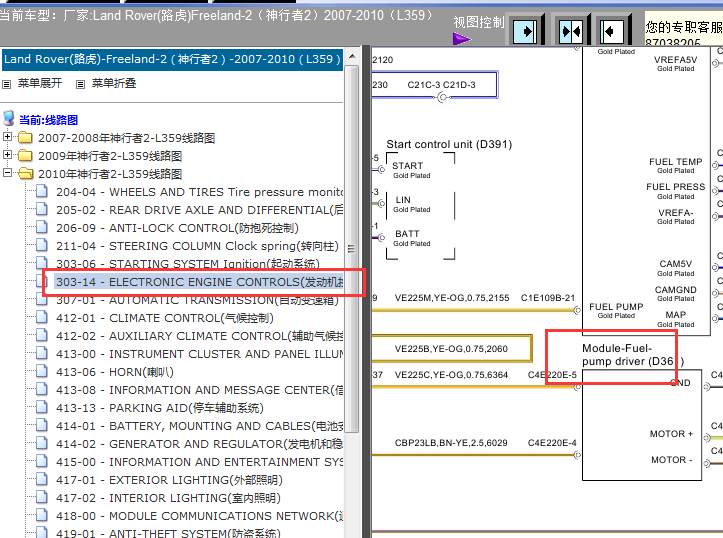Screen dimensions: 723x538
Task: Click the page icon next to 417-01
Action: pyautogui.click(x=41, y=479)
